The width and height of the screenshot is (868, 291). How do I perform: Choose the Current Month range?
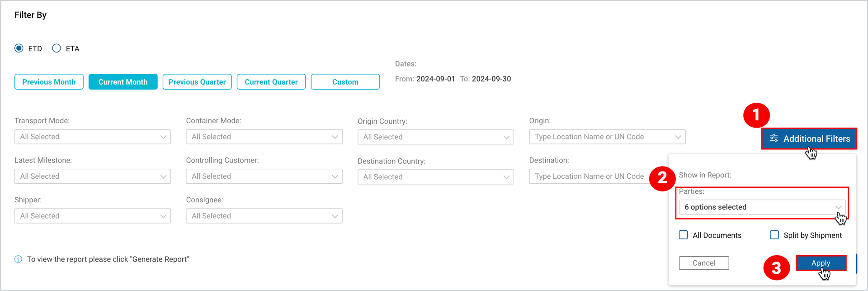point(123,82)
